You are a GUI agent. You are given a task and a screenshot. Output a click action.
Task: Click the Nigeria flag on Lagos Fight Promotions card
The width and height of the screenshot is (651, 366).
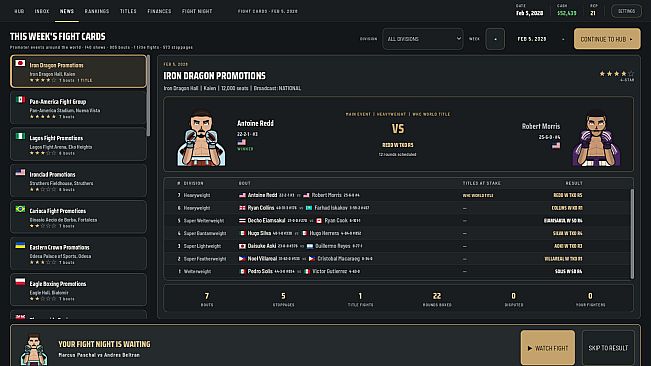(x=20, y=136)
